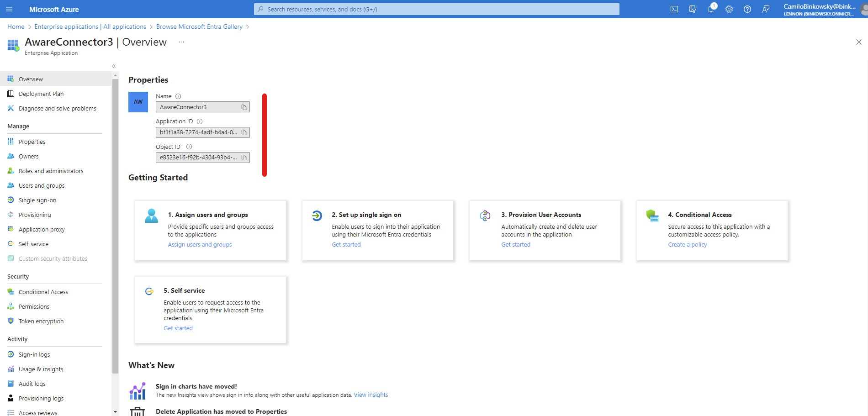Open the Feedback icon in the top bar
Screen dimensions: 868x416
(x=766, y=9)
